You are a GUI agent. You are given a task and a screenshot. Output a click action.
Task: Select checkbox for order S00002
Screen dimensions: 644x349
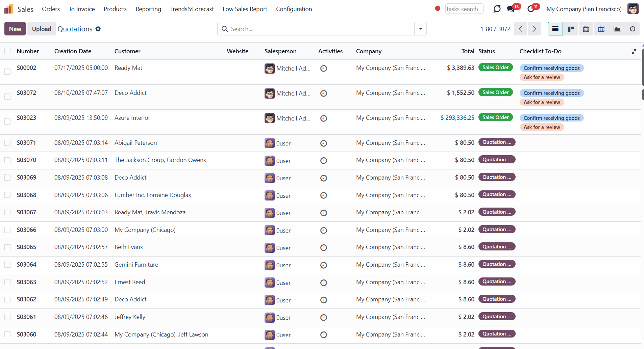click(x=7, y=72)
